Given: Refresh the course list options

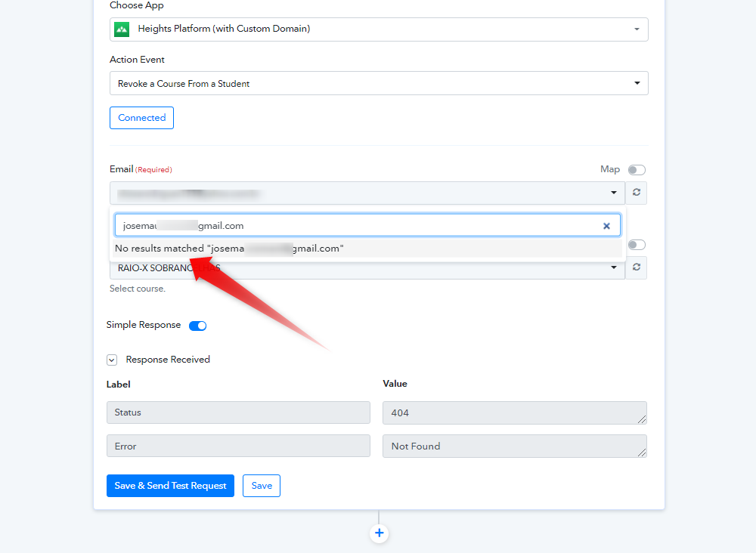Looking at the screenshot, I should click(637, 267).
